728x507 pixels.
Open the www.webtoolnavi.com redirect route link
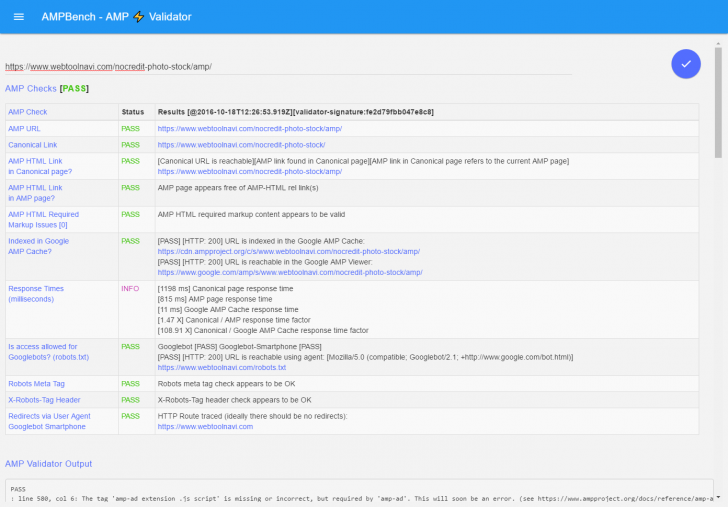point(205,426)
